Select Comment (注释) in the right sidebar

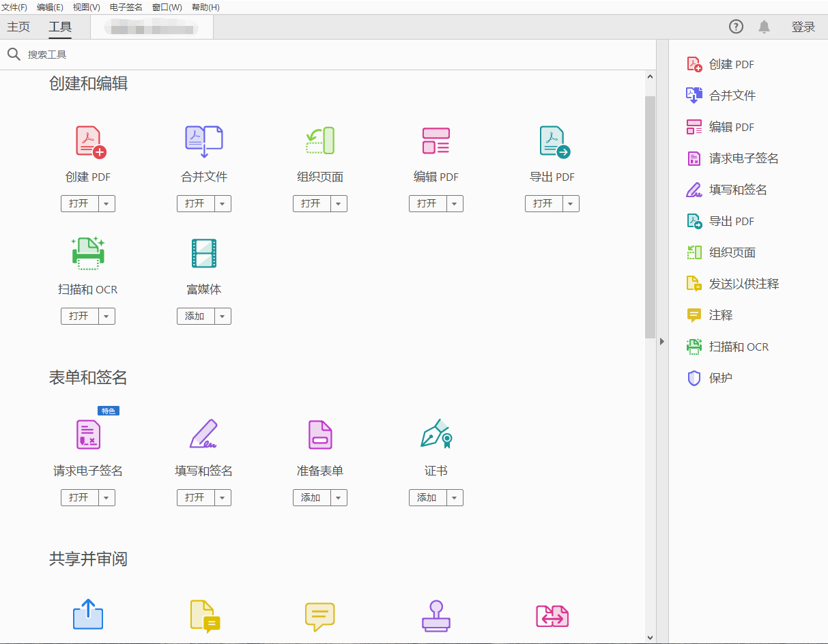coord(721,315)
